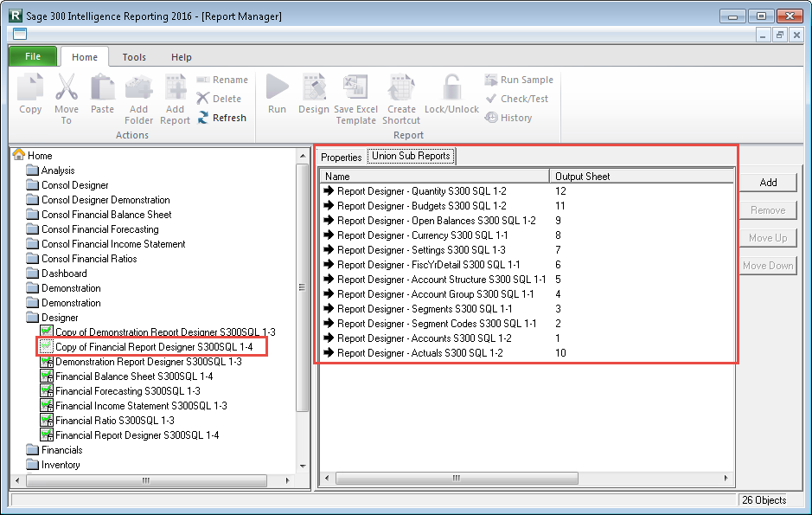Screen dimensions: 812x515
Task: Refresh the report list
Action: coord(221,118)
